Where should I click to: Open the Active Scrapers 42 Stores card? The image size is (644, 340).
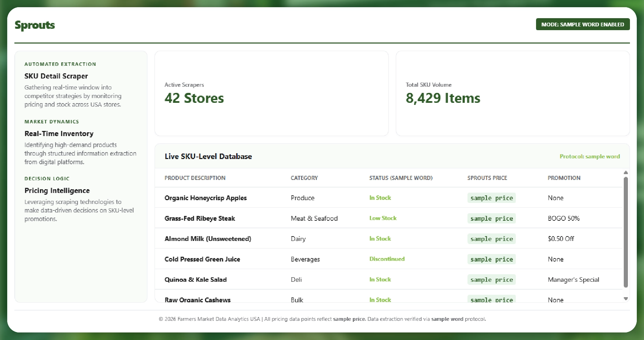tap(271, 93)
